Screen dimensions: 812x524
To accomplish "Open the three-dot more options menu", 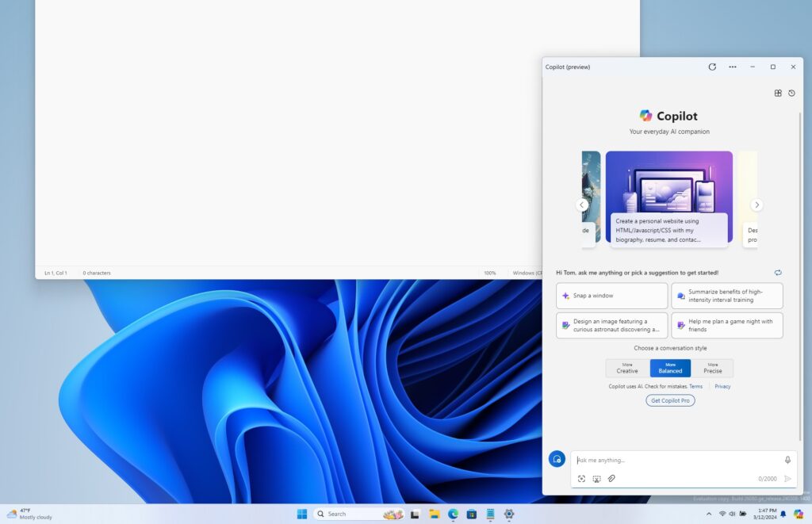I will pyautogui.click(x=732, y=67).
